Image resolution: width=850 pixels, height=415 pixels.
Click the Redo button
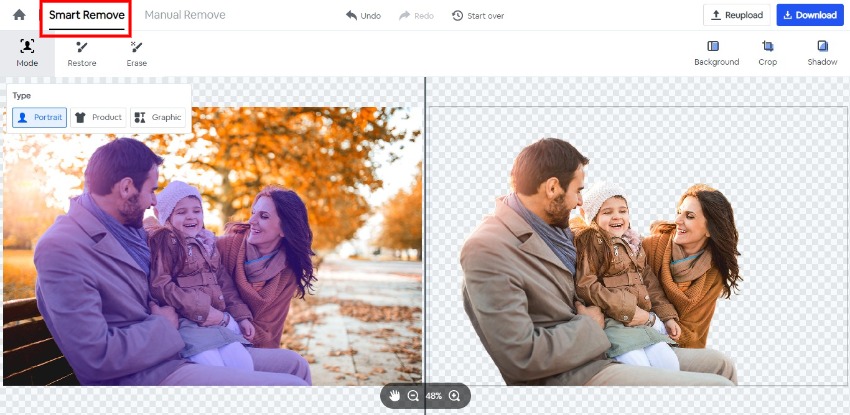416,16
